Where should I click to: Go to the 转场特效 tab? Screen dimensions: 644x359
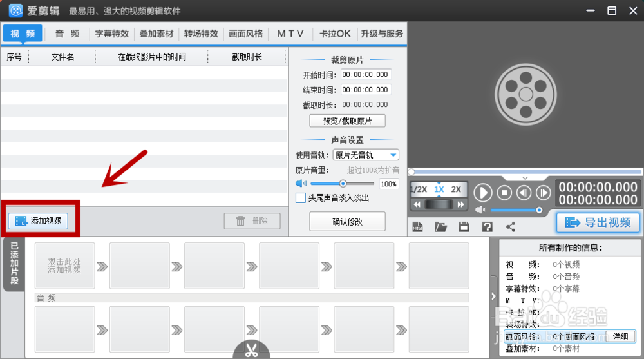coord(201,34)
